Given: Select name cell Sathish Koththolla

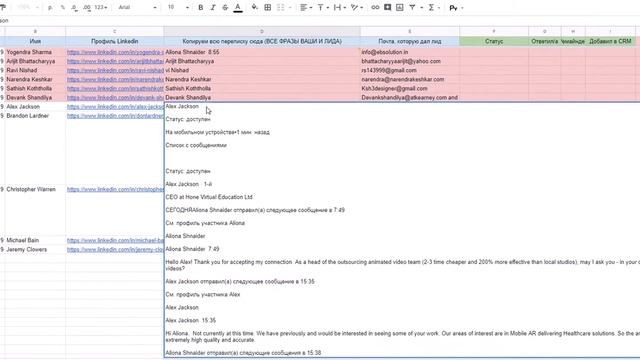Looking at the screenshot, I should (35, 88).
